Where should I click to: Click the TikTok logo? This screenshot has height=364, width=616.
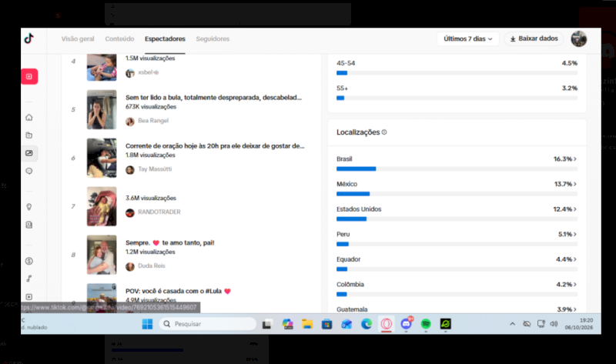tap(29, 38)
